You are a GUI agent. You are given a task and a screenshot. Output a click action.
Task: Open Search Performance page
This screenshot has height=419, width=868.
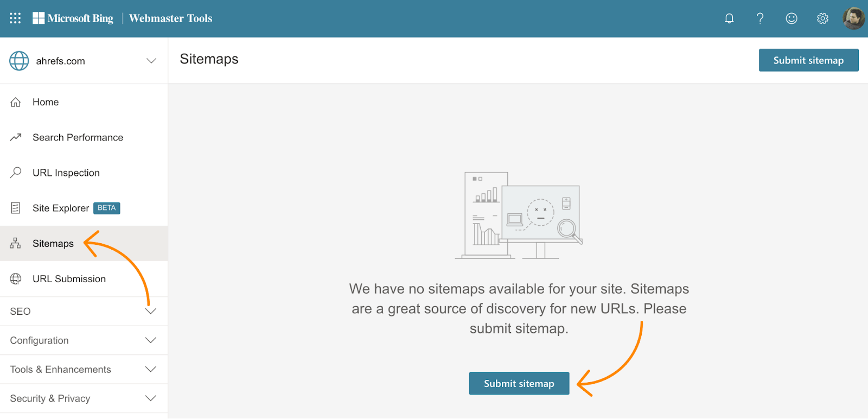[x=78, y=137]
